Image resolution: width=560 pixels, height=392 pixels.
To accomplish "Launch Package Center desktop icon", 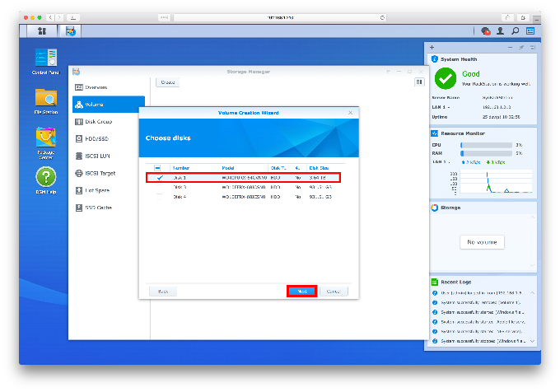I will click(45, 140).
